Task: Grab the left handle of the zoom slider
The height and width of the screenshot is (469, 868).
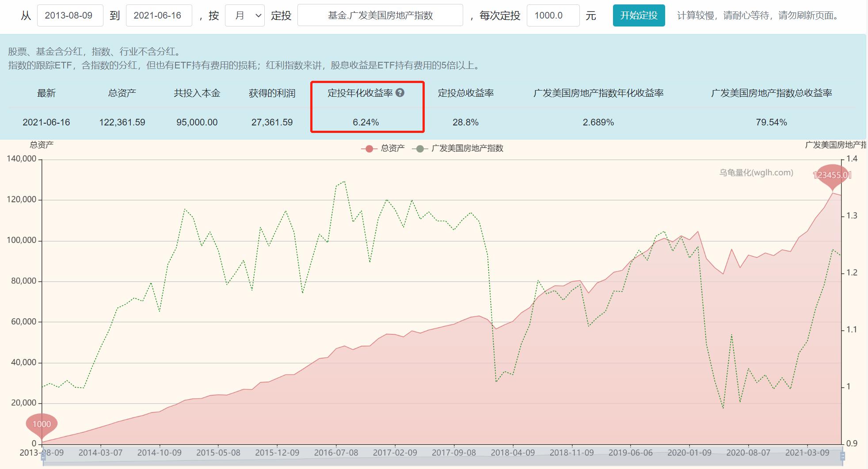Action: pyautogui.click(x=43, y=456)
